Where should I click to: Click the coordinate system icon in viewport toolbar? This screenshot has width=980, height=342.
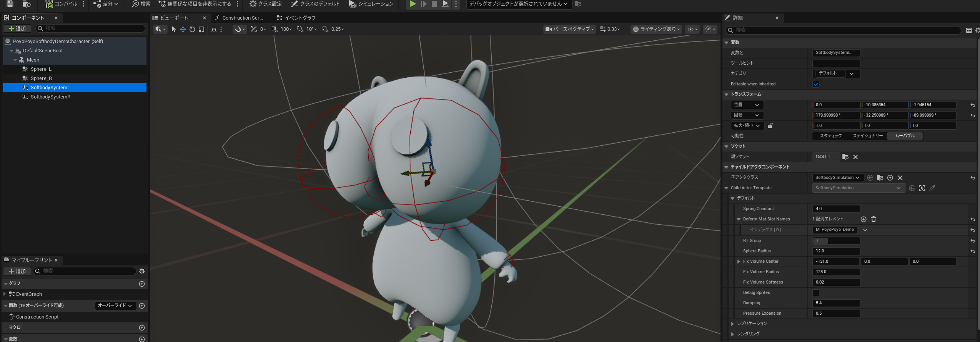point(214,29)
